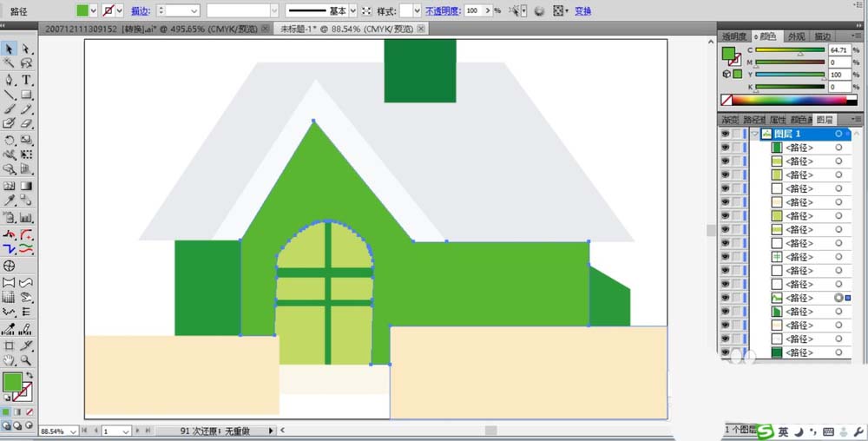This screenshot has height=441, width=868.
Task: Select the Eyedropper tool
Action: (x=9, y=201)
